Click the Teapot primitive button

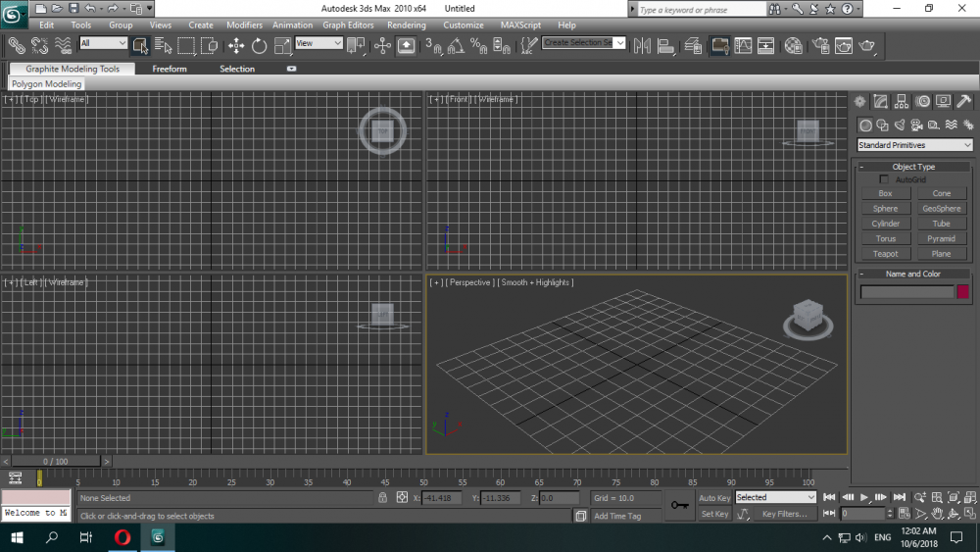pos(885,254)
